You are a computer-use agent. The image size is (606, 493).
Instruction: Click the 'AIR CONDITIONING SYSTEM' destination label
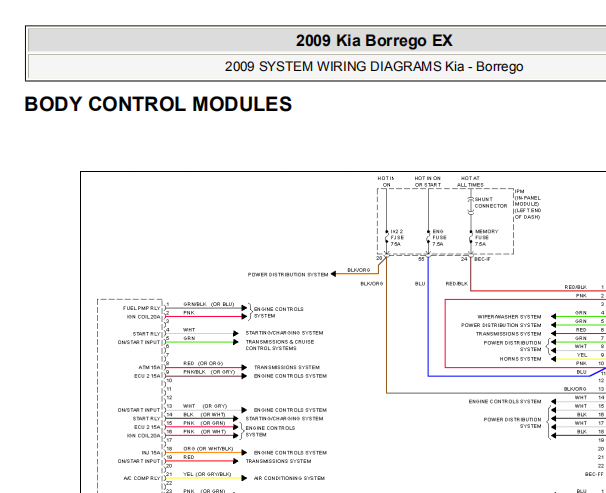coord(289,478)
